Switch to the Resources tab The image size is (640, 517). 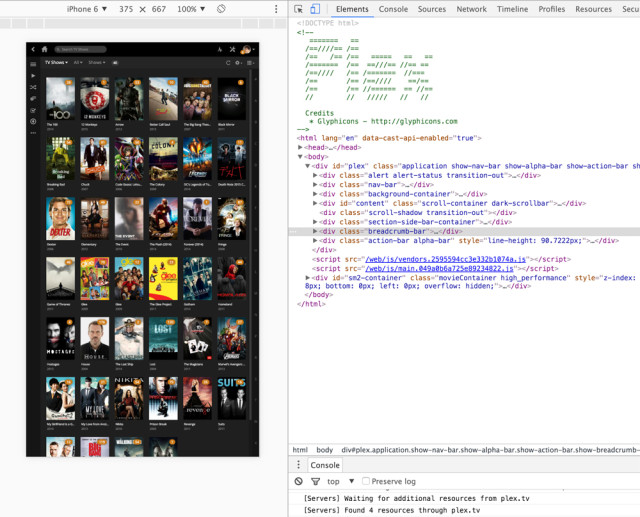(593, 9)
